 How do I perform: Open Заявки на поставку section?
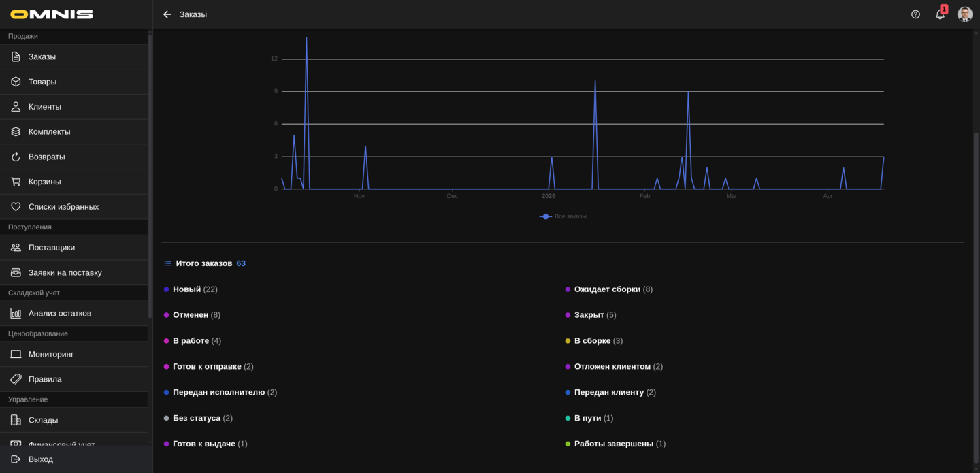65,273
